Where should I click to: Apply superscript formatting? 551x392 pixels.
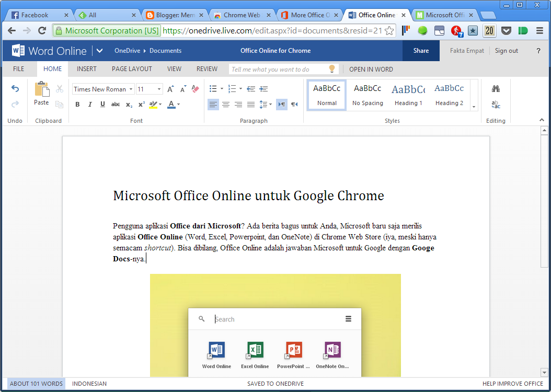[x=142, y=105]
